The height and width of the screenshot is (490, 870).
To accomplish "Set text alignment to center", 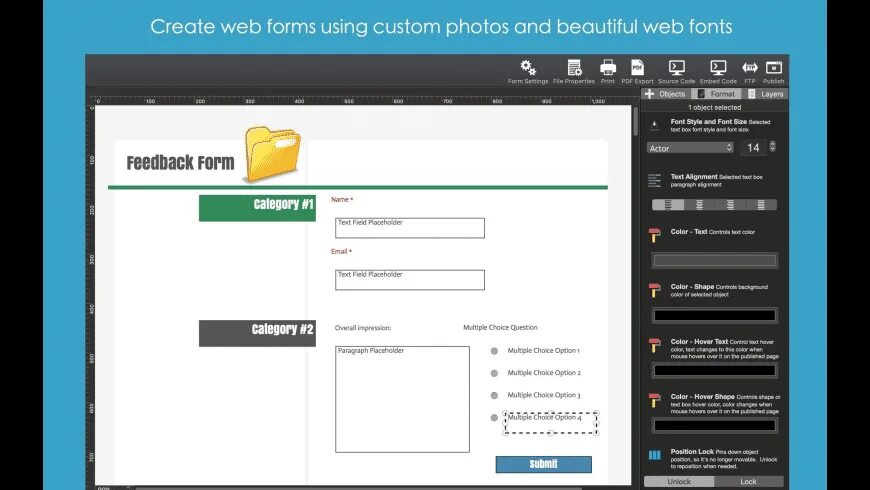I will point(699,205).
